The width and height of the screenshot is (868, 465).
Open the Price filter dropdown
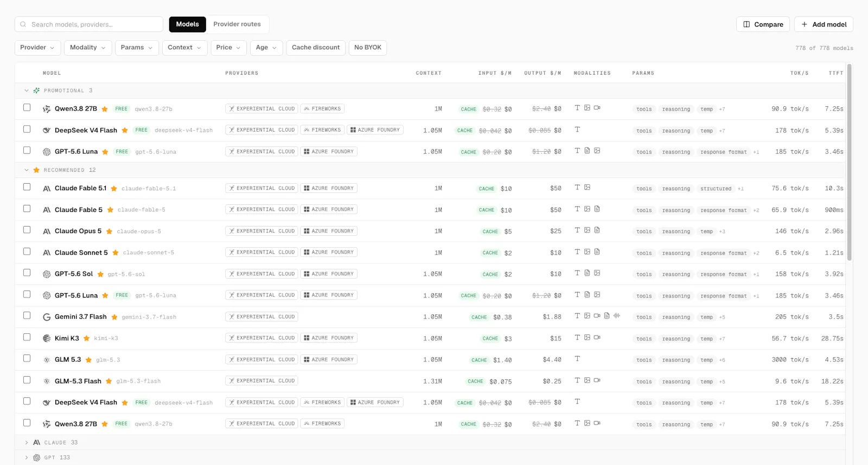228,48
